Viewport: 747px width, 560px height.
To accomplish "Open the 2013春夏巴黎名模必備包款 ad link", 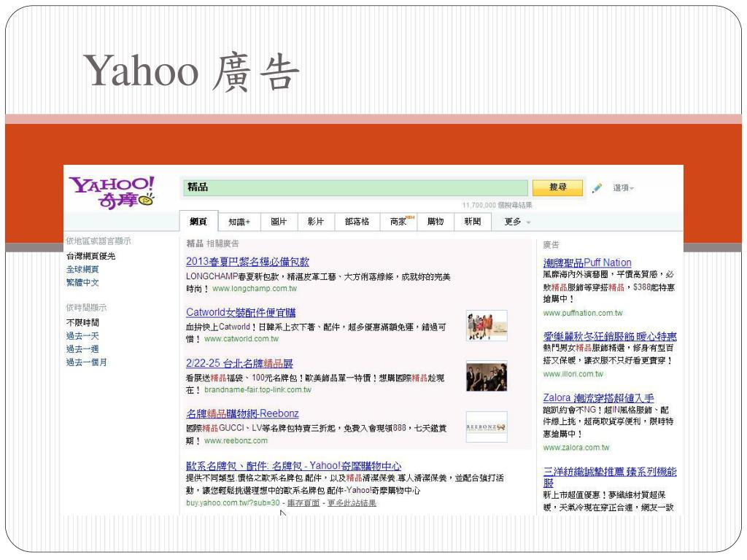I will pyautogui.click(x=247, y=262).
